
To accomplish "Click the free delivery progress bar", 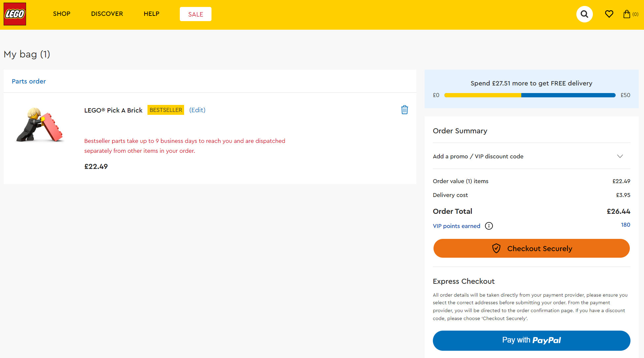I will click(x=530, y=95).
